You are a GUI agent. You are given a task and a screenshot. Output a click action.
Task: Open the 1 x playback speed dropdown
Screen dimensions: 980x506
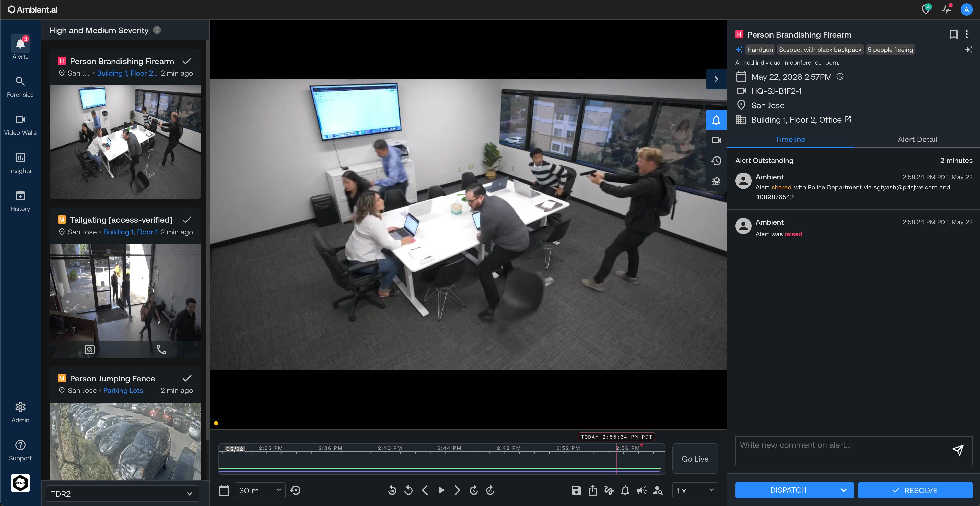695,490
